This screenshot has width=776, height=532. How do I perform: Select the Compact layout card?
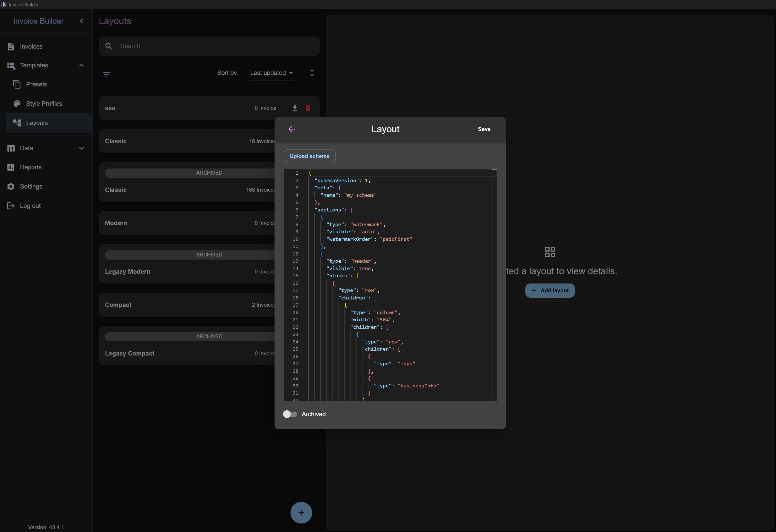coord(187,305)
